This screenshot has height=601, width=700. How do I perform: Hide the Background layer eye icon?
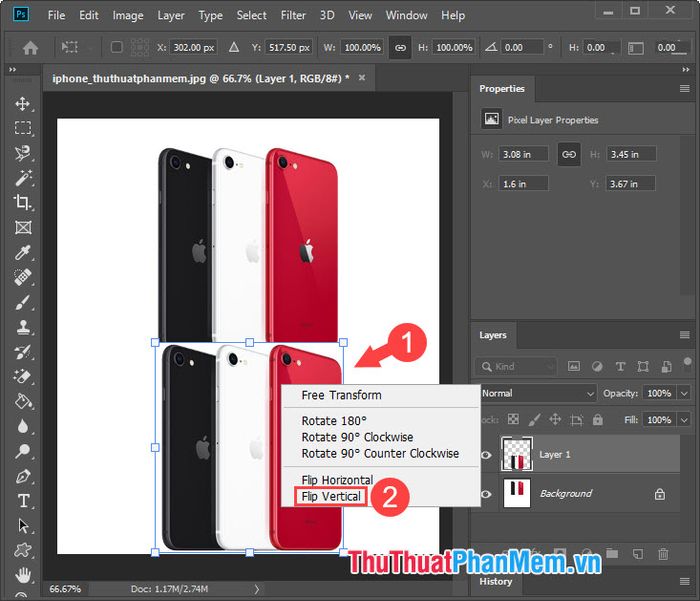tap(486, 494)
